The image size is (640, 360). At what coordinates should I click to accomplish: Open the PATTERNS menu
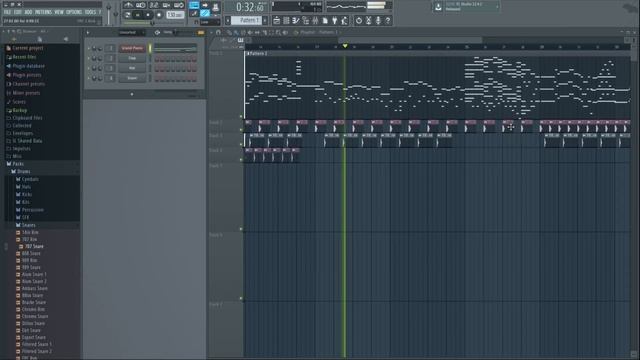[43, 12]
